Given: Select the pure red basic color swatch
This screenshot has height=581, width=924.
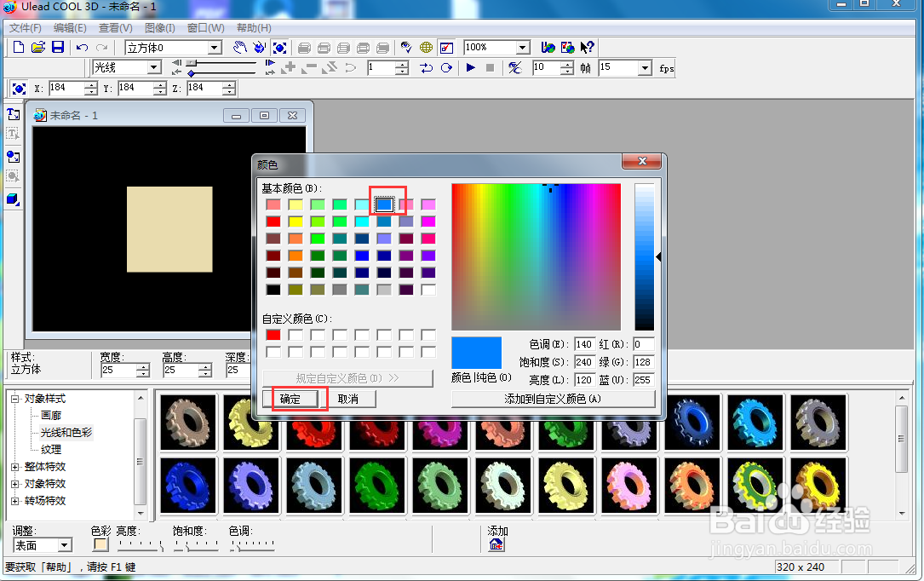Looking at the screenshot, I should pos(273,221).
